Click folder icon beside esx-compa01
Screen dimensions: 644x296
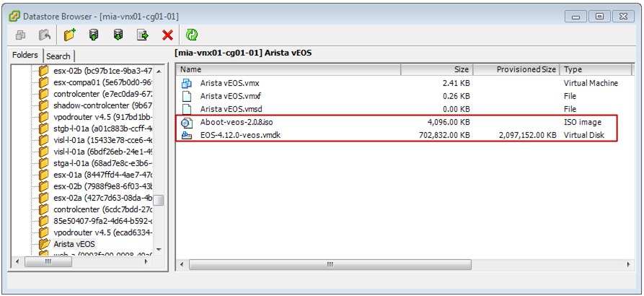click(44, 82)
